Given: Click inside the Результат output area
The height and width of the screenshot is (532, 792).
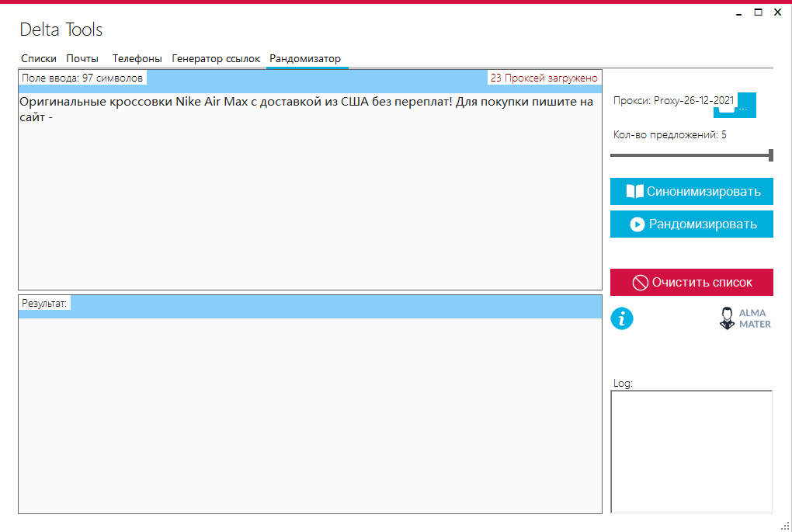Looking at the screenshot, I should tap(310, 416).
